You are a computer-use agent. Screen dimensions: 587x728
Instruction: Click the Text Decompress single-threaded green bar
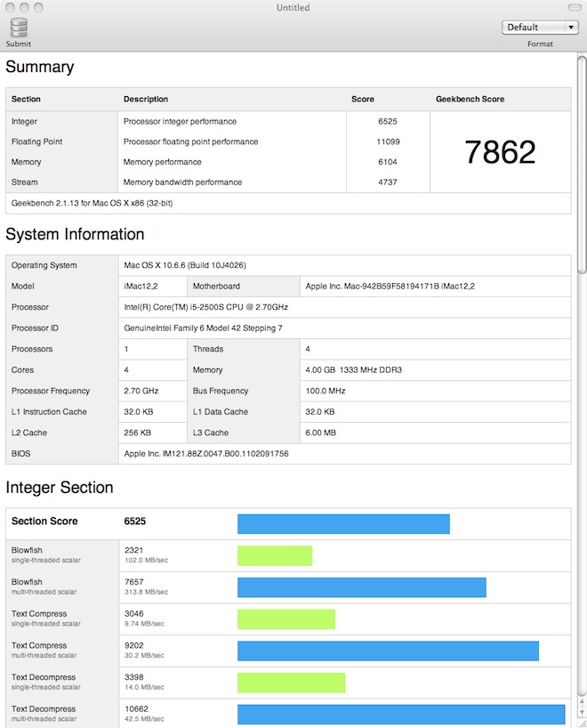[292, 683]
